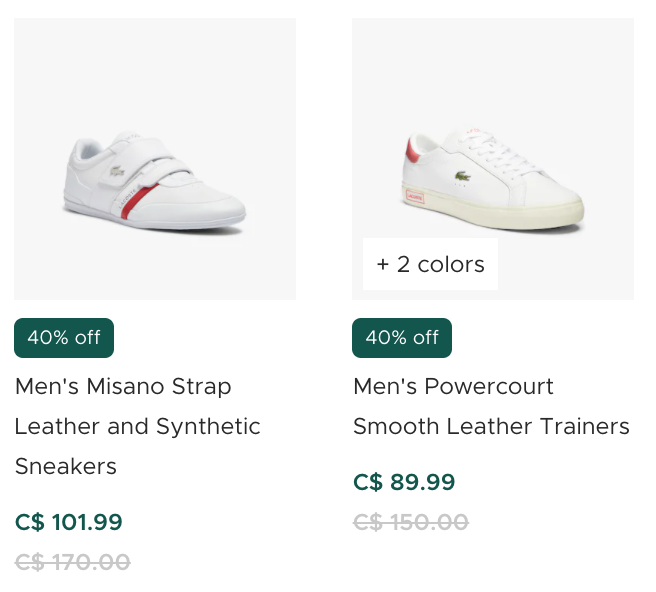Viewport: 656px width, 592px height.
Task: Open the Men's Misano Strap title link
Action: pyautogui.click(x=123, y=387)
